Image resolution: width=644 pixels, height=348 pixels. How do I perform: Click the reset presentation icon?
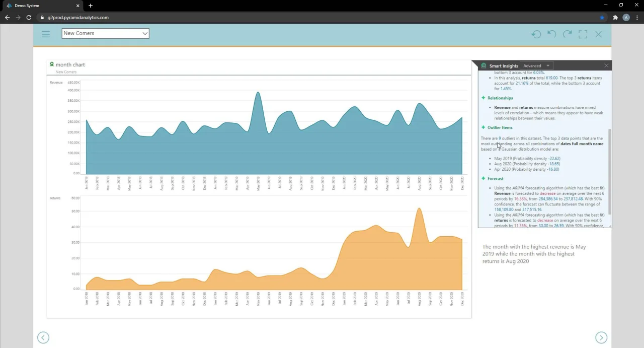pyautogui.click(x=536, y=34)
